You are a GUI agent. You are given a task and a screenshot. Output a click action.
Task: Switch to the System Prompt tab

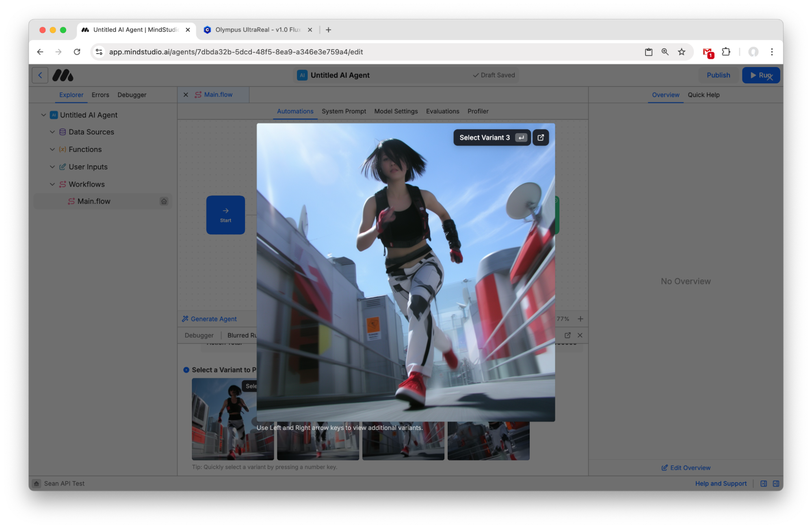[344, 111]
